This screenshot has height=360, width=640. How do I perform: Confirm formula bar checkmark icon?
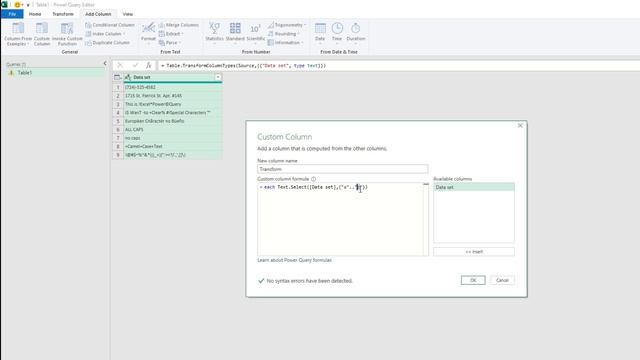pyautogui.click(x=135, y=65)
